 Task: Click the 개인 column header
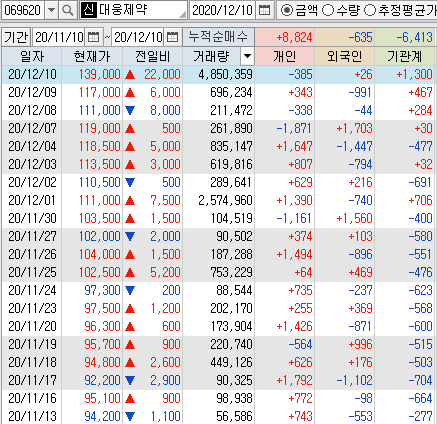285,56
